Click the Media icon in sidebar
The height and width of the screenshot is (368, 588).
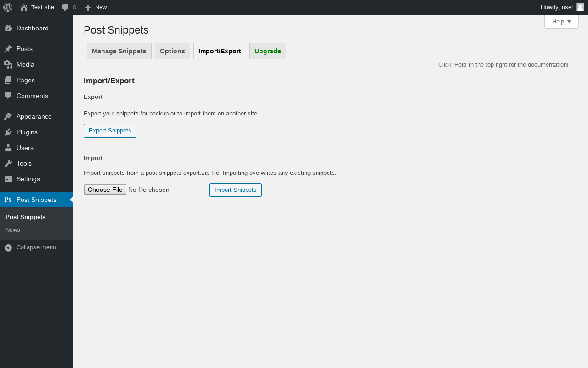(8, 64)
